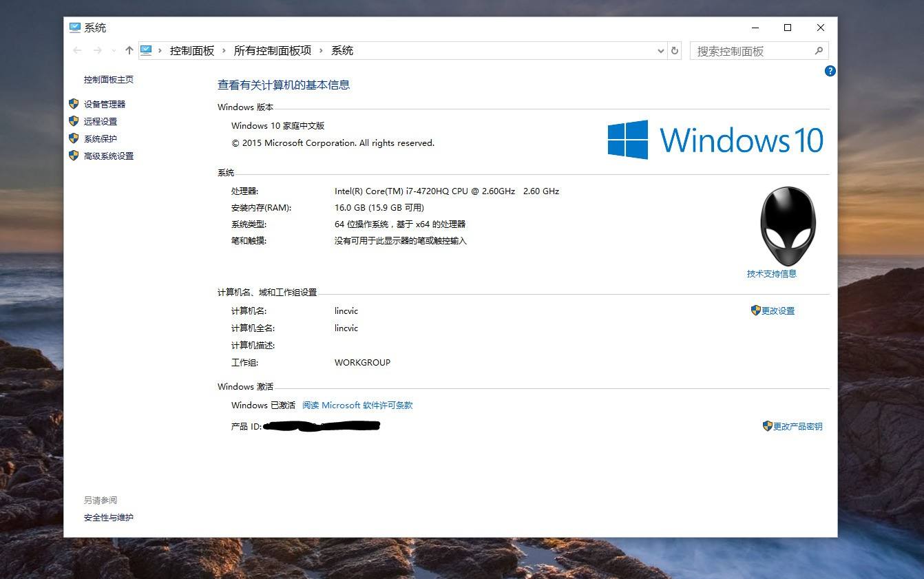Click lincvic beside 计算机全名
924x579 pixels.
click(346, 328)
